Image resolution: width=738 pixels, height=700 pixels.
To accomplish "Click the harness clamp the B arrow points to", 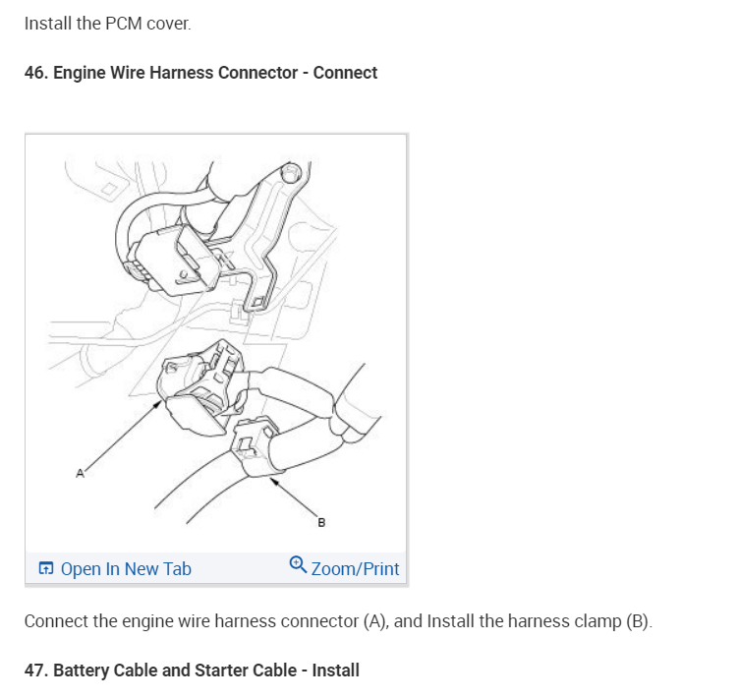I will click(256, 447).
